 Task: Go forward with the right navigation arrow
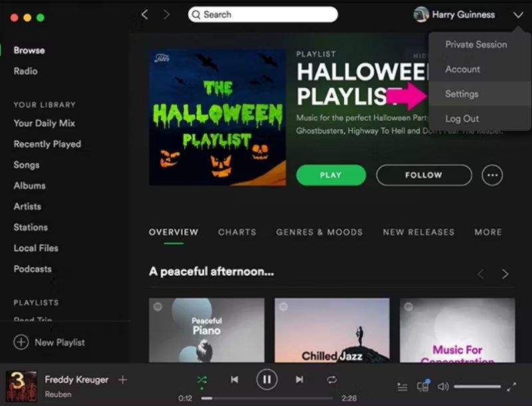(166, 15)
